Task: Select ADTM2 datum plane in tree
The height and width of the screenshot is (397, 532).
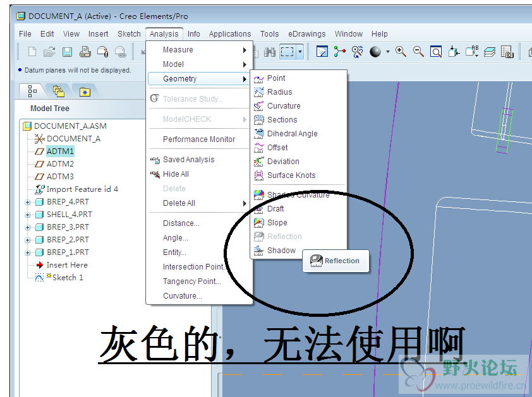Action: 60,164
